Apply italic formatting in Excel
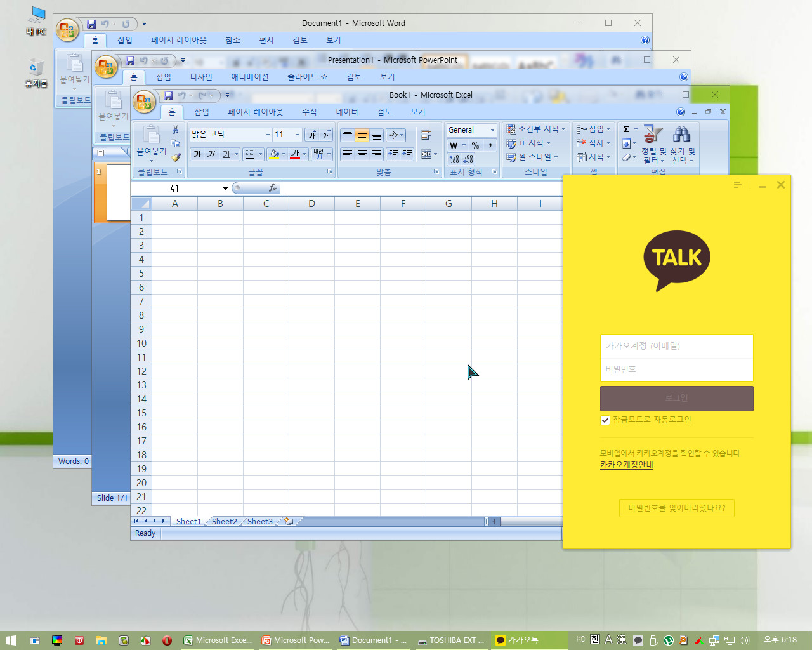Viewport: 812px width, 650px height. point(212,154)
